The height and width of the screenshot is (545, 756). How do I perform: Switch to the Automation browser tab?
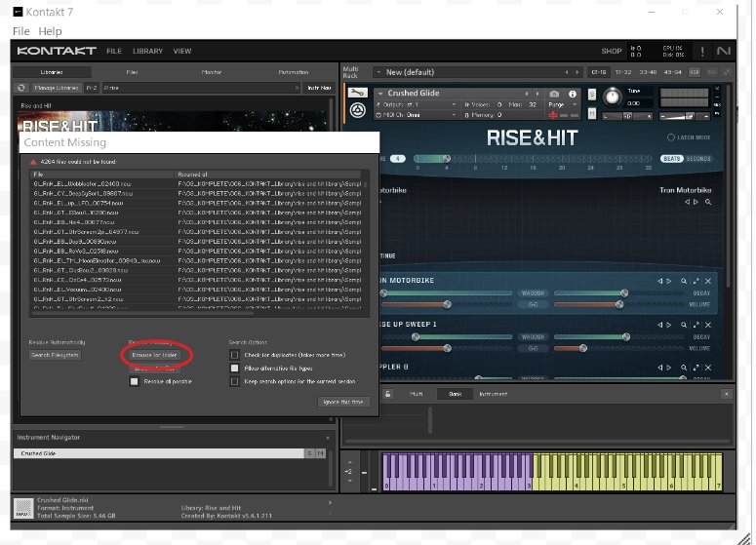tap(294, 72)
